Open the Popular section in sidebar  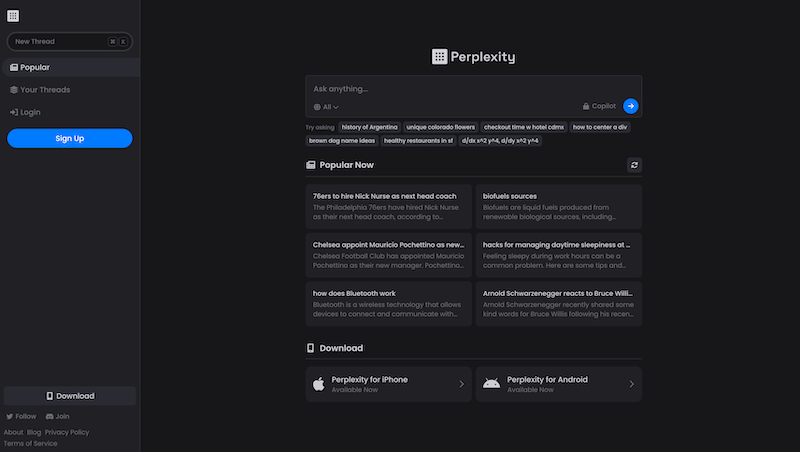point(35,67)
